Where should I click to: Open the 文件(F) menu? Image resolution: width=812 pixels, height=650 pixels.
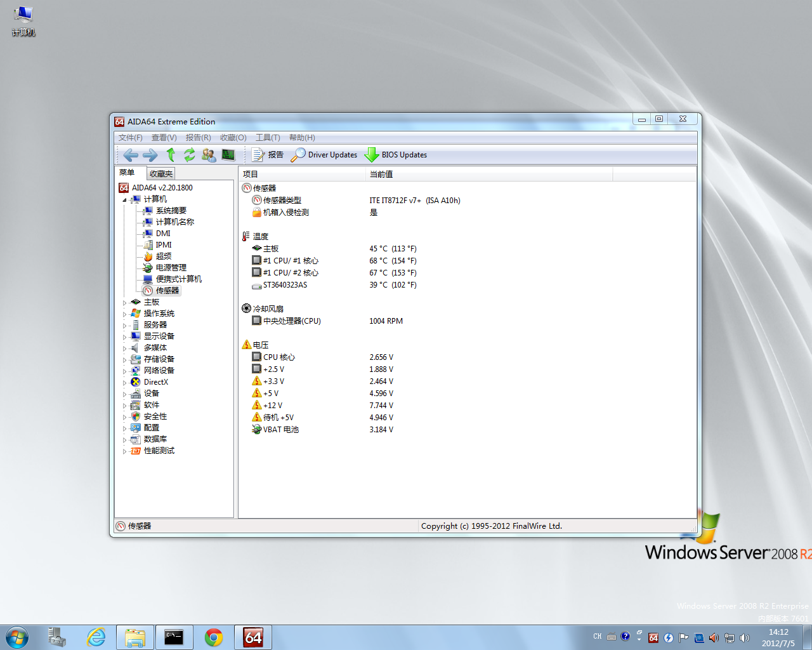pos(131,138)
